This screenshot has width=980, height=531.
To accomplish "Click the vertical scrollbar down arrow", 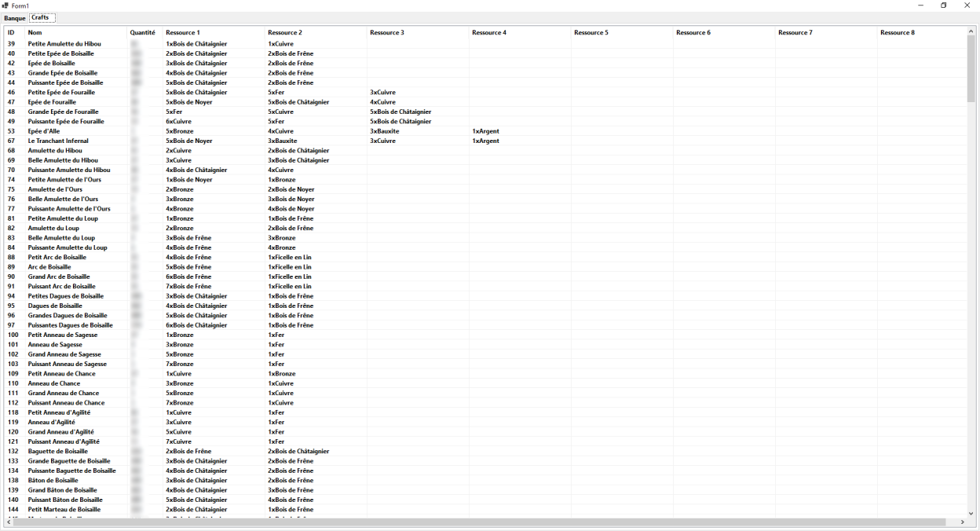I will click(971, 514).
